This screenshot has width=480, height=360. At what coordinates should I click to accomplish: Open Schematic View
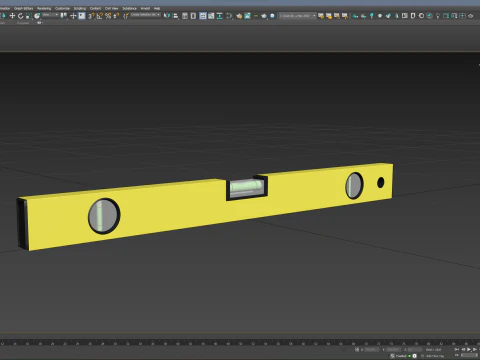[220, 16]
